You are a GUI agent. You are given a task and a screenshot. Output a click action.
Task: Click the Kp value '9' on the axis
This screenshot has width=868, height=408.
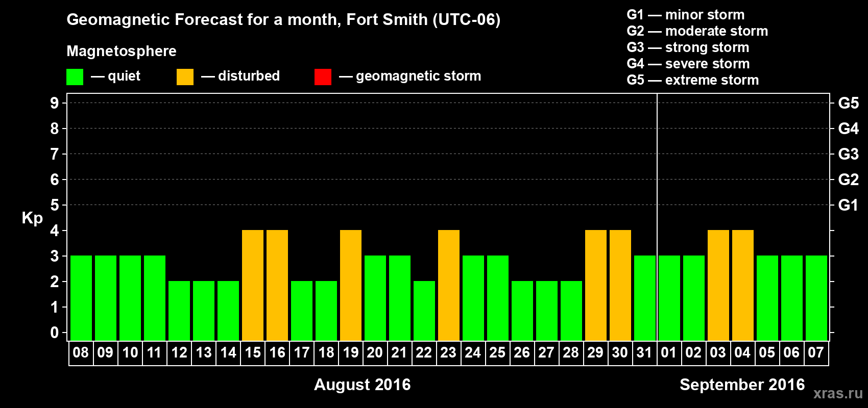point(55,103)
